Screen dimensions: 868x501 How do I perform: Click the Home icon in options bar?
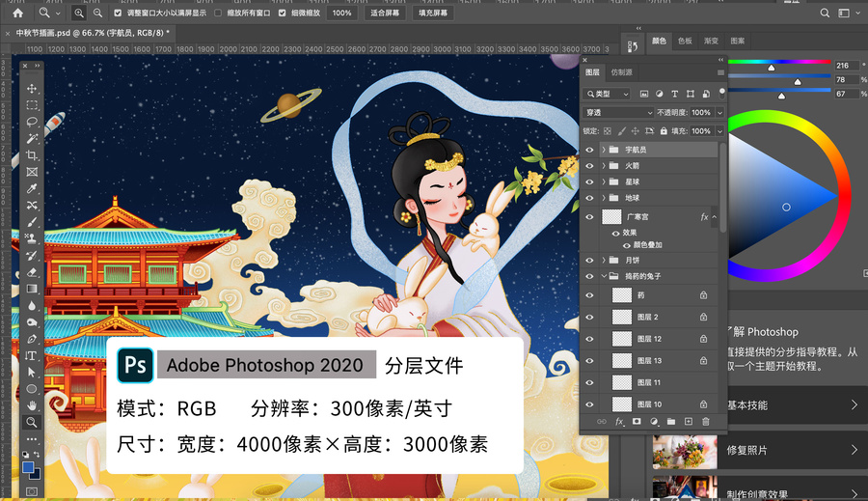[x=17, y=13]
